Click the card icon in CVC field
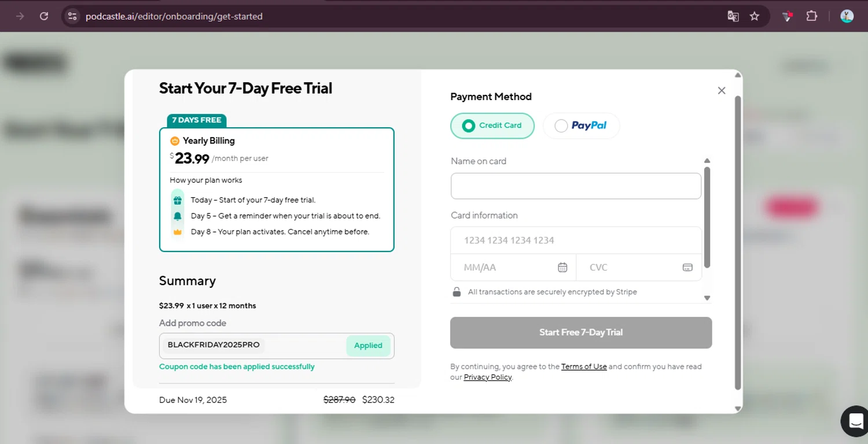868x444 pixels. point(687,267)
